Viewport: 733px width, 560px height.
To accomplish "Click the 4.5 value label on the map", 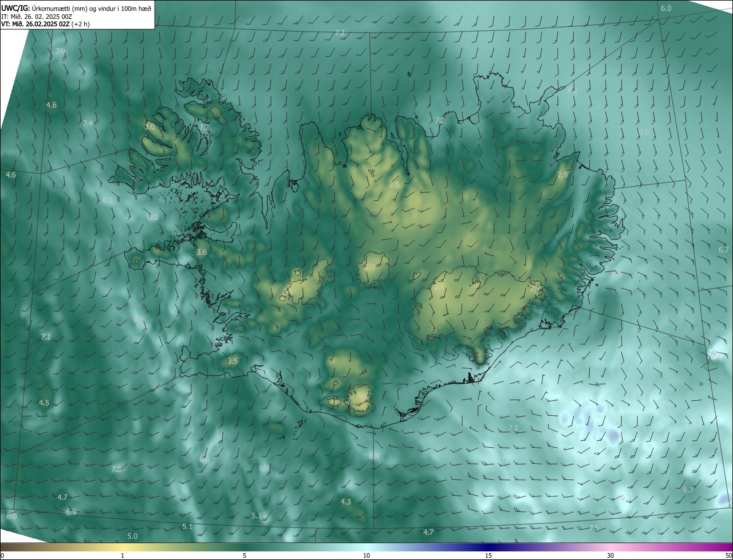I will point(44,403).
